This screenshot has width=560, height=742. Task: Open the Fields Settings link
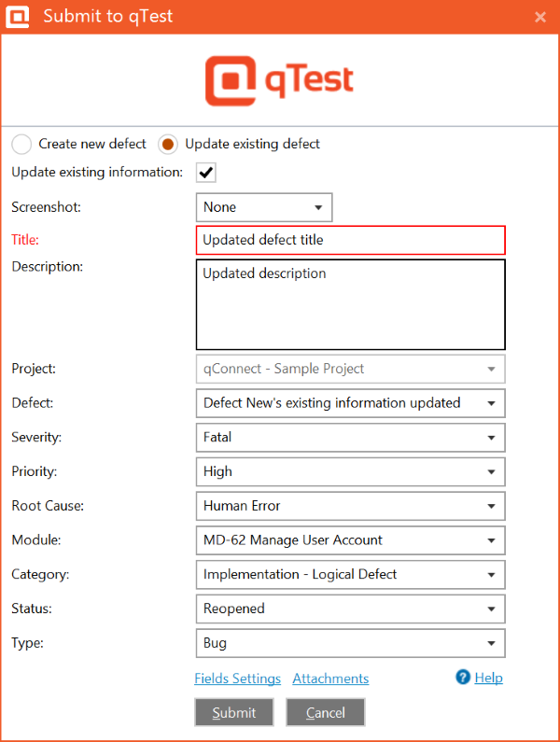pyautogui.click(x=238, y=679)
